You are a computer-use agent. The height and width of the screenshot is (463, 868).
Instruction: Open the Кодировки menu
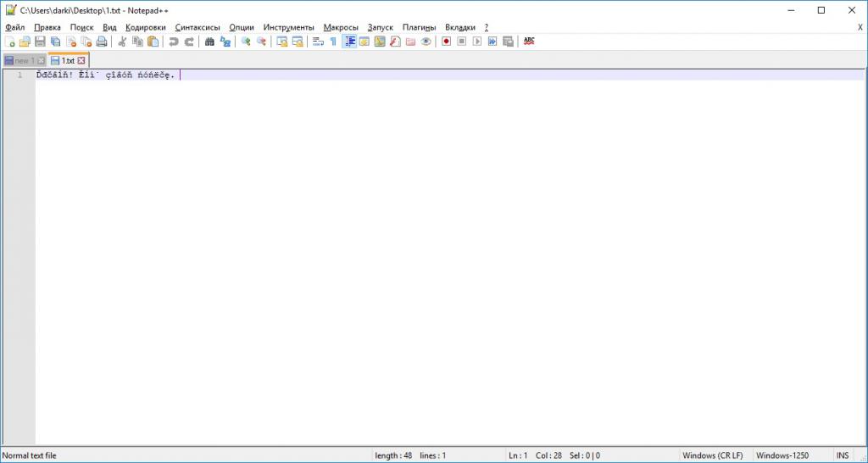click(x=146, y=27)
